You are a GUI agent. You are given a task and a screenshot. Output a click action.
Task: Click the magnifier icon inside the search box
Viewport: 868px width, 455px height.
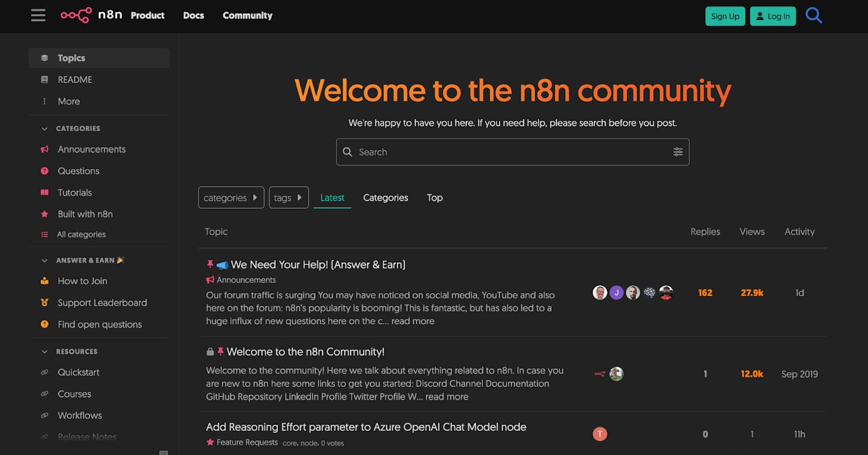(348, 152)
